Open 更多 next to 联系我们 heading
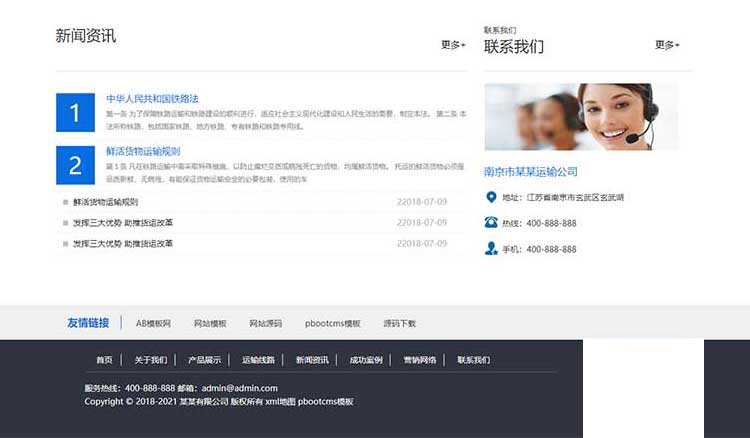Viewport: 750px width, 438px height. [x=667, y=45]
